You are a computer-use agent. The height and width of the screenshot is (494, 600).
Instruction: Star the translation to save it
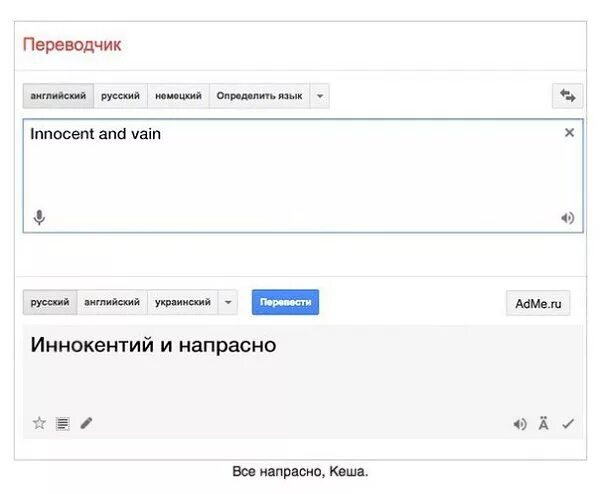39,423
